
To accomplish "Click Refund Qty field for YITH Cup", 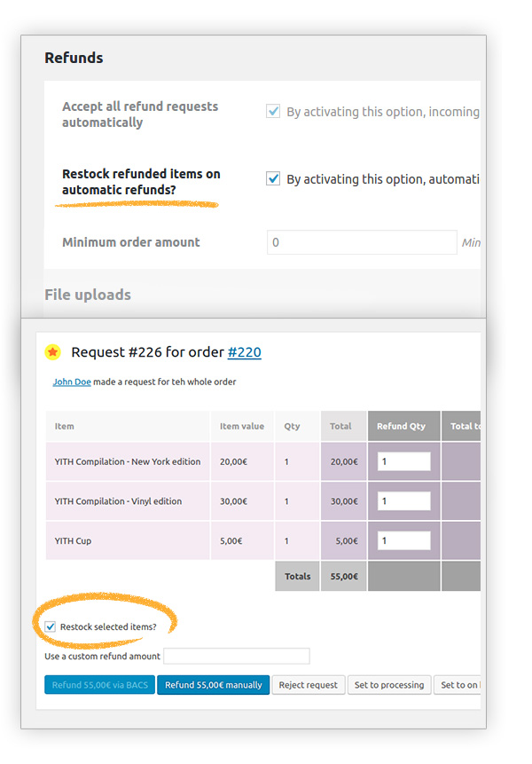I will tap(403, 540).
